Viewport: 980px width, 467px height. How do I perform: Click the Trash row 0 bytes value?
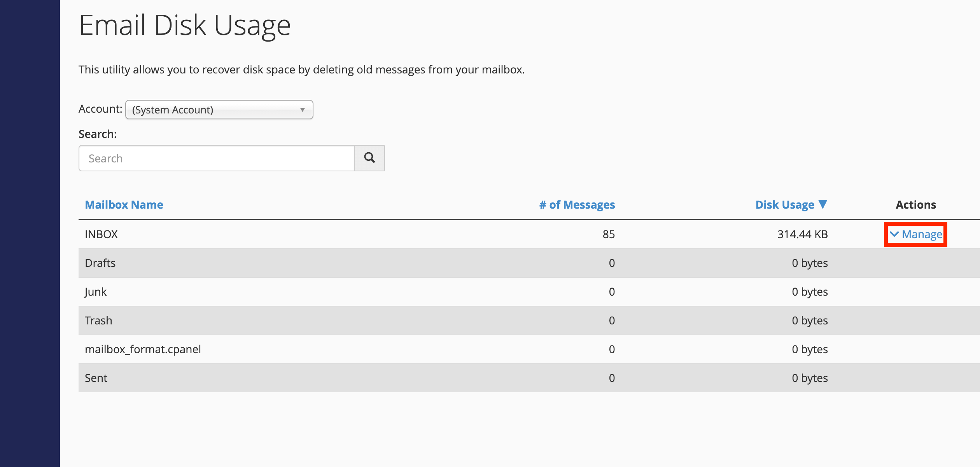[810, 321]
